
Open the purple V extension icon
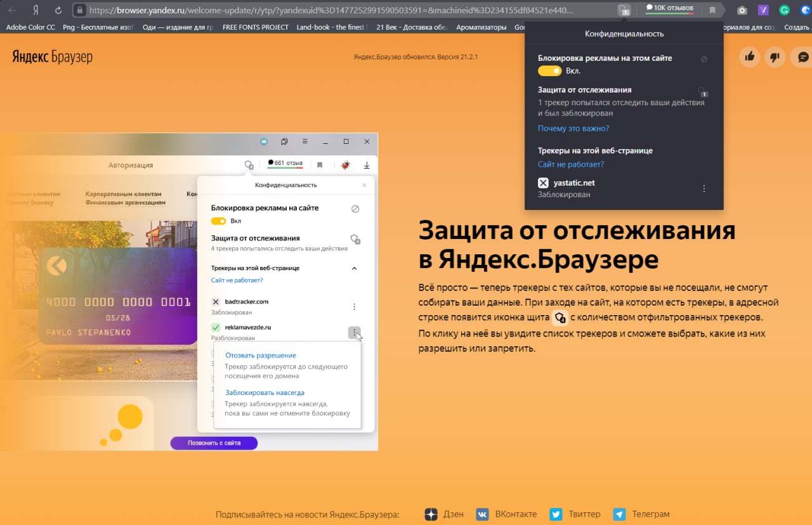pyautogui.click(x=763, y=10)
